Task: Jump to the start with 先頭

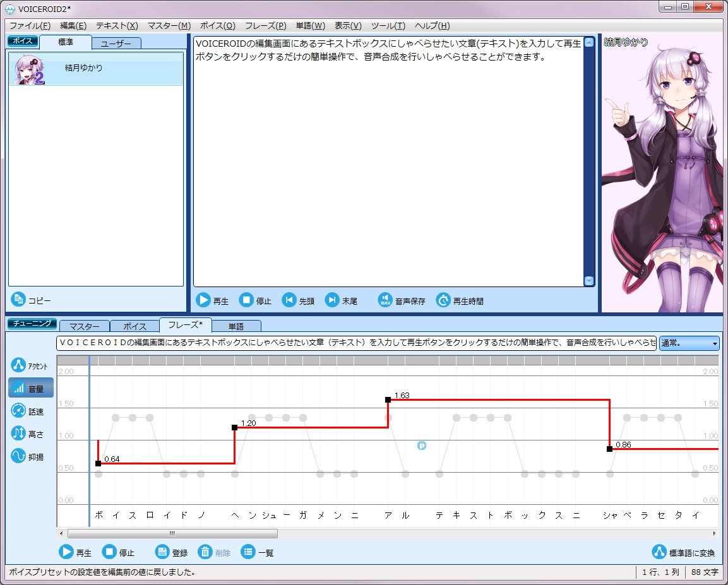Action: point(299,300)
